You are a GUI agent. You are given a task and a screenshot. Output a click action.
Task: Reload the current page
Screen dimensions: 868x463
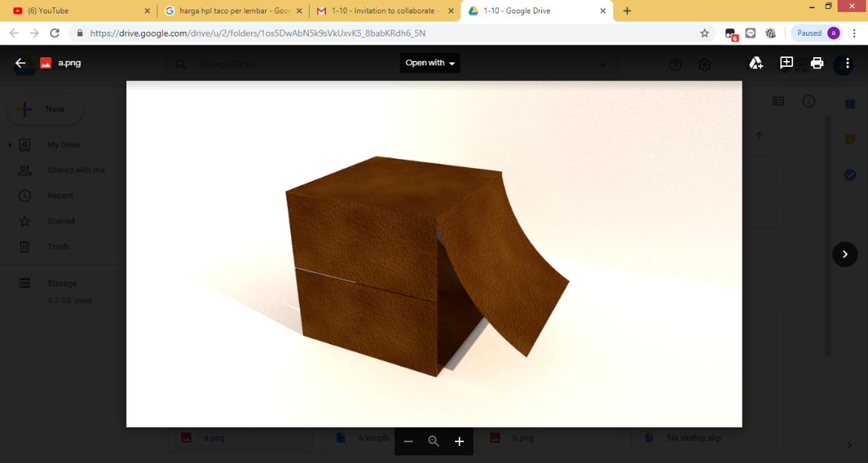pyautogui.click(x=54, y=33)
